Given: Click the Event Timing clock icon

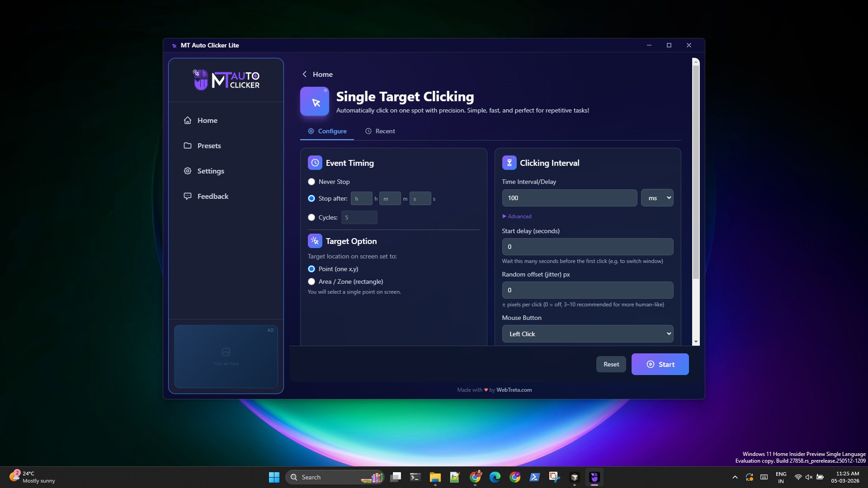Looking at the screenshot, I should click(x=315, y=163).
